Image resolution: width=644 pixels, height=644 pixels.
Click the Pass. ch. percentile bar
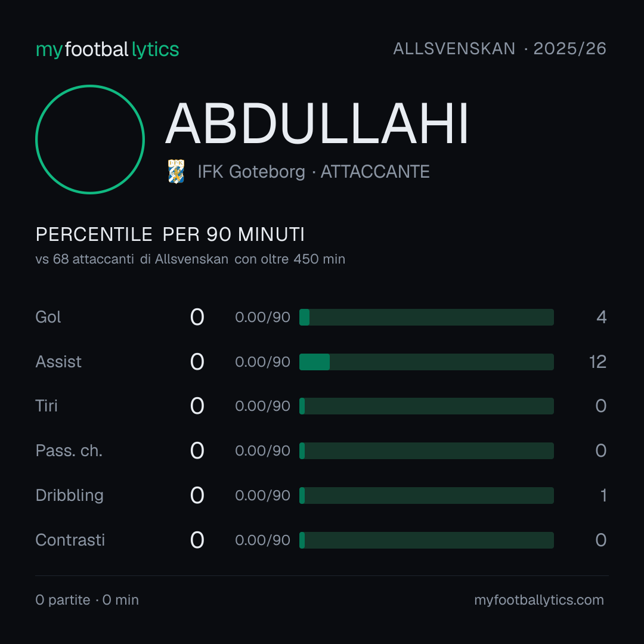[426, 451]
